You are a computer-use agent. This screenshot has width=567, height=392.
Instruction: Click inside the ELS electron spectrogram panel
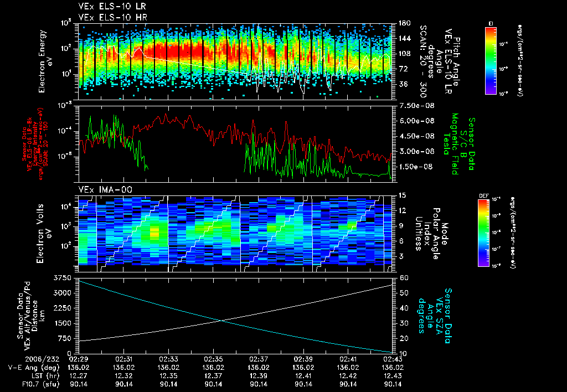pyautogui.click(x=235, y=61)
